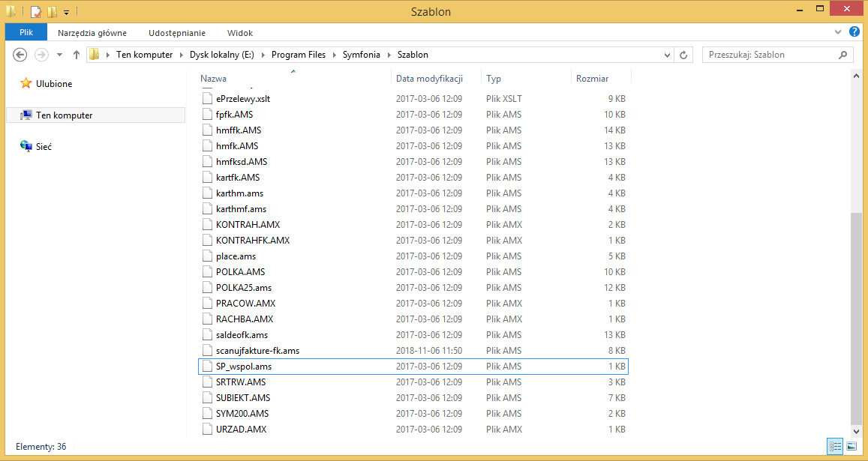Navigate to Symfonia in the breadcrumb path
Image resolution: width=868 pixels, height=461 pixels.
tap(360, 55)
